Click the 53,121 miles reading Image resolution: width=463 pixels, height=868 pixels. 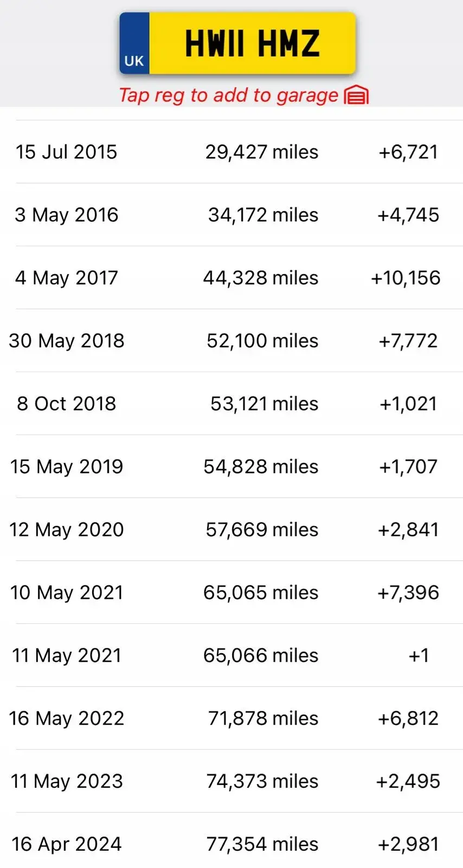coord(264,404)
